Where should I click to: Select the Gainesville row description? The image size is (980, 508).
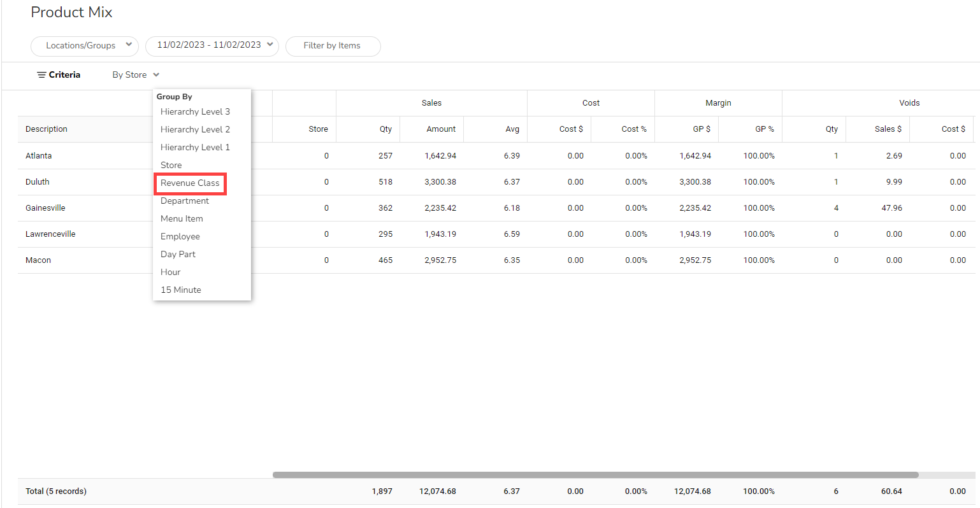click(45, 208)
